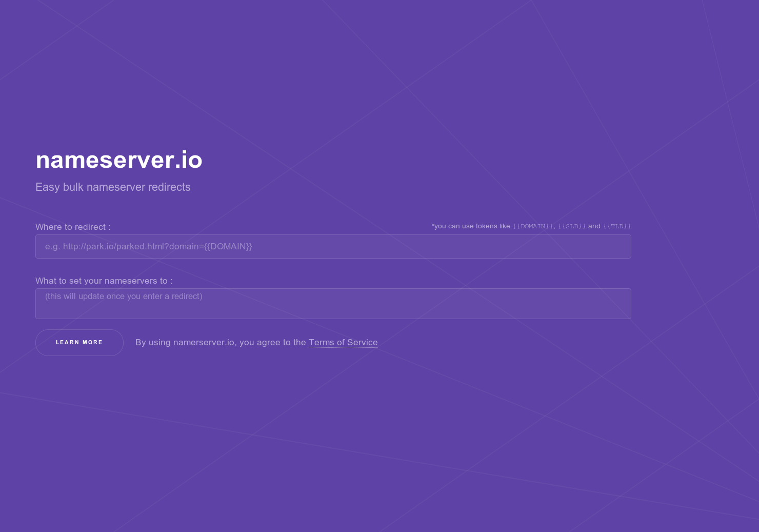Open the Terms of Service link

click(343, 342)
